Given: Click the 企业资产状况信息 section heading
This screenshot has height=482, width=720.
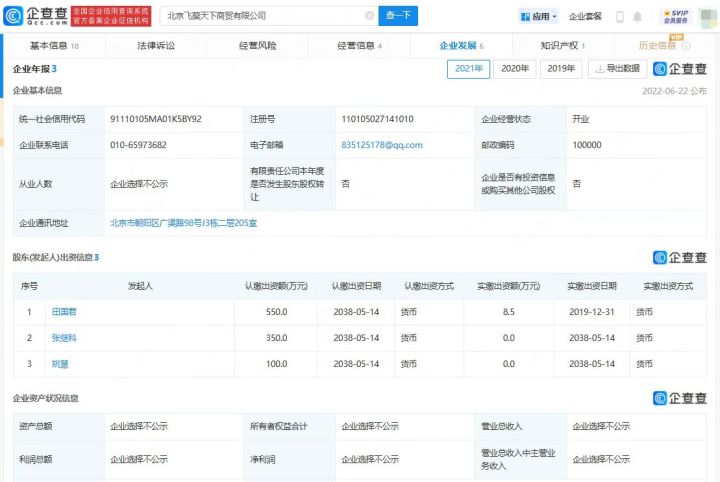Looking at the screenshot, I should click(x=45, y=398).
